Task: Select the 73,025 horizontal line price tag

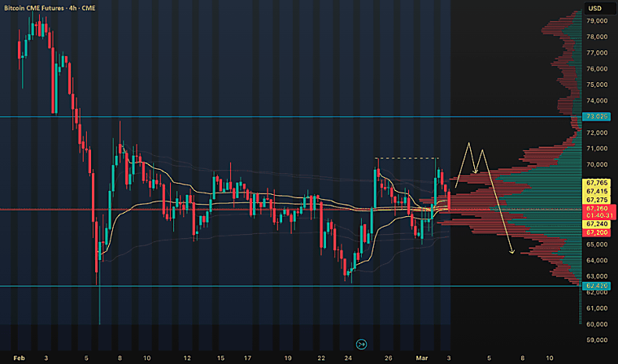Action: (596, 117)
